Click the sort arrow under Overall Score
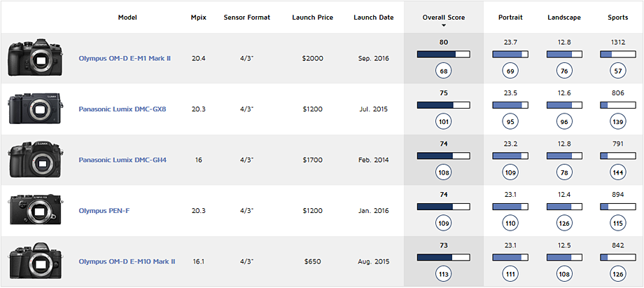 tap(444, 25)
